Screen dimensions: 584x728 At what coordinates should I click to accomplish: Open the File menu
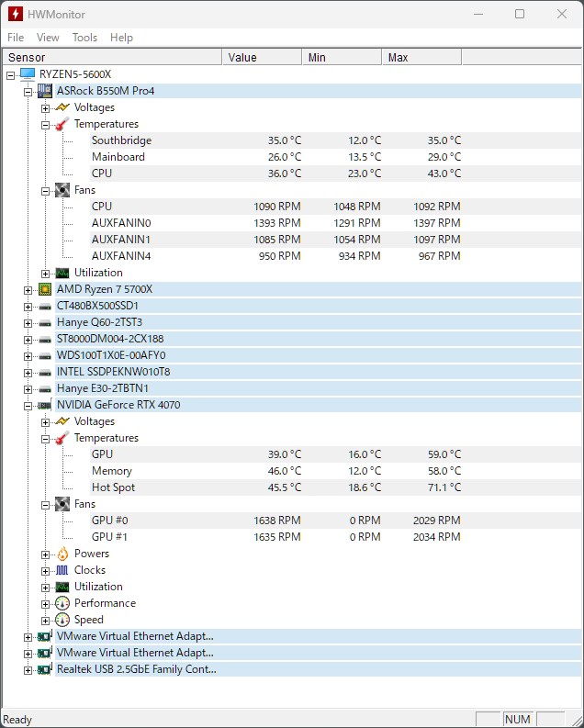click(x=16, y=38)
